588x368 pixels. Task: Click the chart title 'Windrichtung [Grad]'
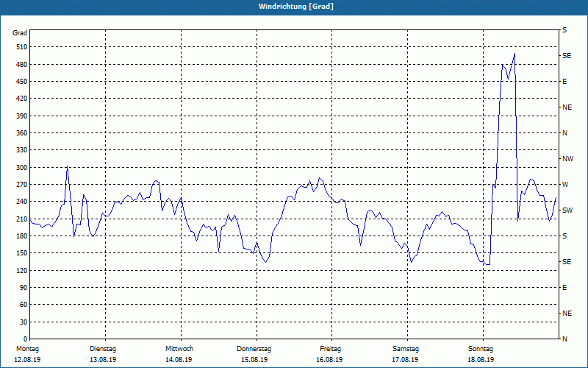(x=296, y=7)
